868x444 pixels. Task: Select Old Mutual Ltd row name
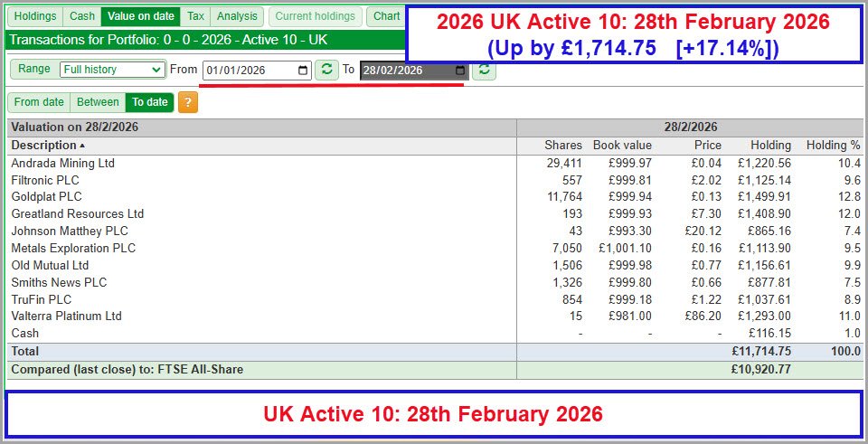50,265
